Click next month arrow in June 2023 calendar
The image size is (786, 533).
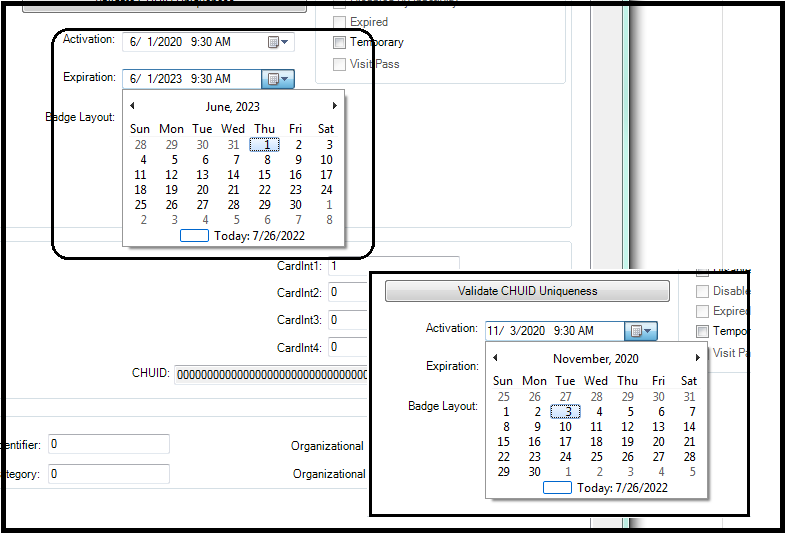coord(335,106)
